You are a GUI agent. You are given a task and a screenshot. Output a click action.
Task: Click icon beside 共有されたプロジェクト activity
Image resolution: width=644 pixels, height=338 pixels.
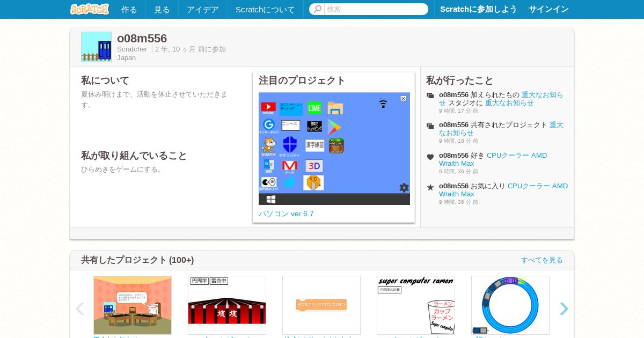pos(430,126)
